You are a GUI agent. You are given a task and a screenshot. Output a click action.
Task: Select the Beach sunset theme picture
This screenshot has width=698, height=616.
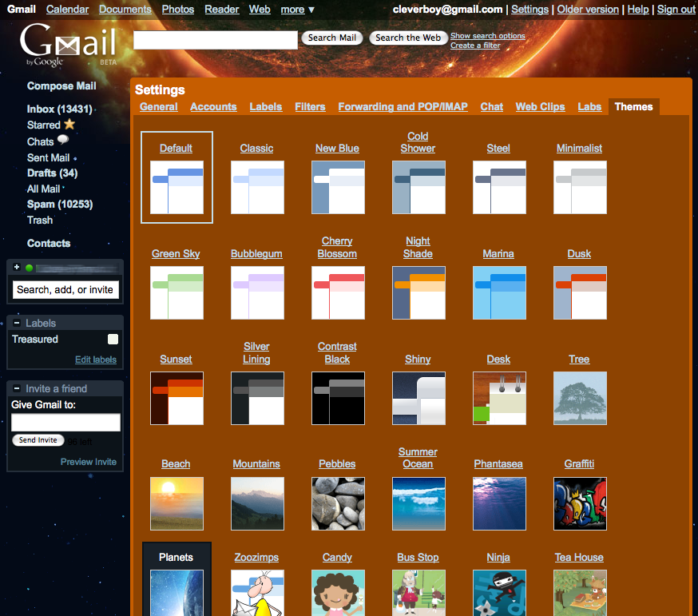click(x=176, y=504)
